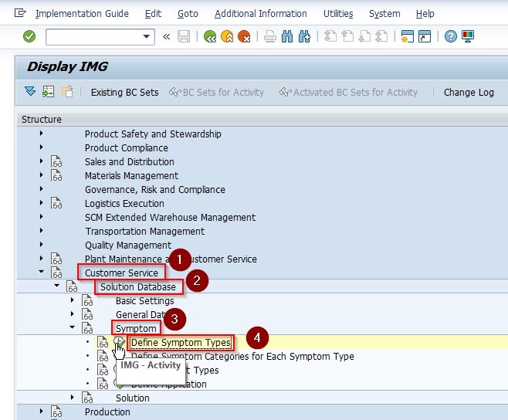Expand the Product Safety and Stewardship node
Image resolution: width=508 pixels, height=420 pixels.
click(x=41, y=134)
